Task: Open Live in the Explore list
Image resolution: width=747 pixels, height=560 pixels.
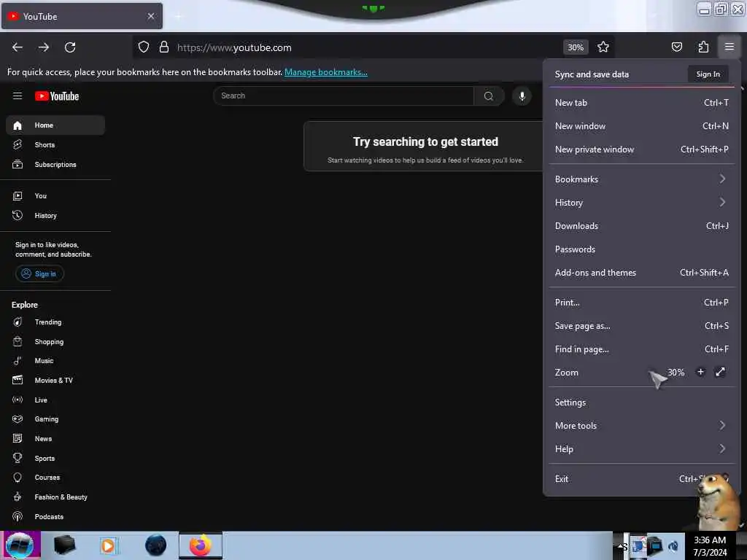Action: (x=55, y=400)
